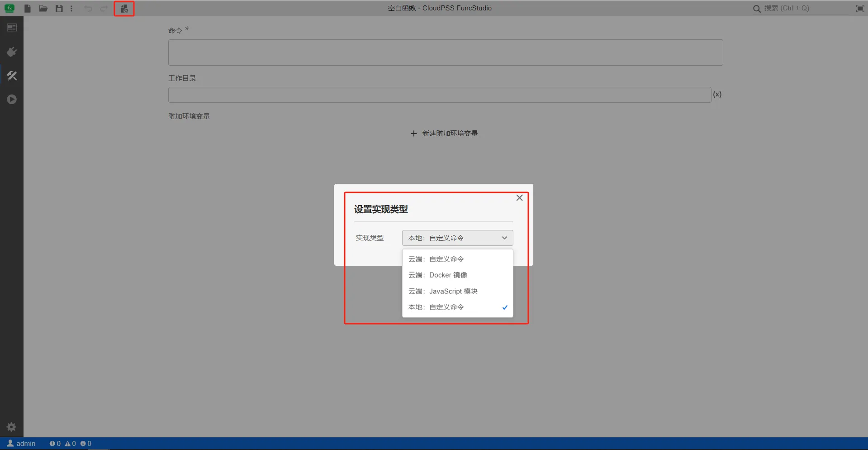Open the implementation type settings icon
This screenshot has width=868, height=450.
[124, 9]
